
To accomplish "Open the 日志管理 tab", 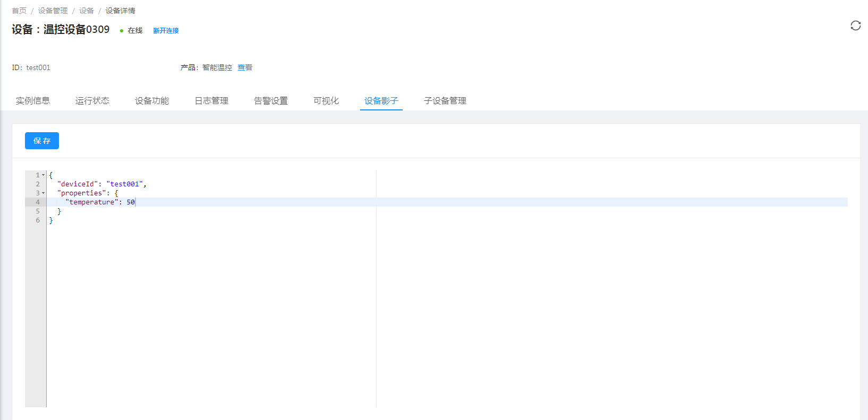I will (x=211, y=101).
